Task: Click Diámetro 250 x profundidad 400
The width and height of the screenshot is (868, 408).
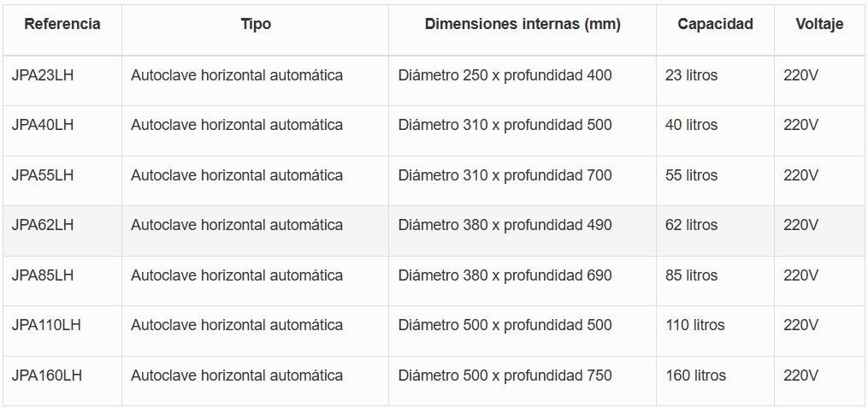Action: click(505, 75)
